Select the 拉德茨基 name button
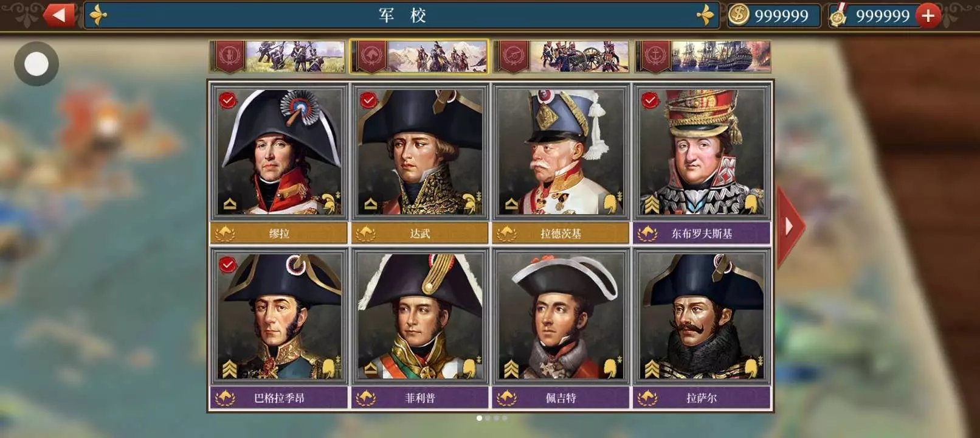 [x=561, y=234]
